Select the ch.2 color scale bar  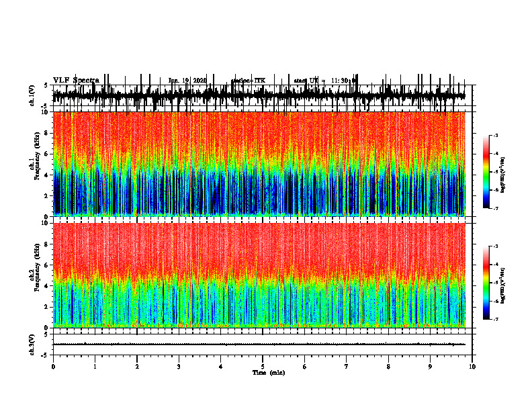tap(486, 283)
